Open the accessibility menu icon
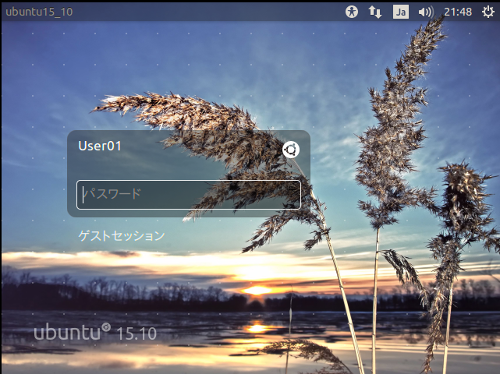This screenshot has width=500, height=374. click(x=351, y=12)
